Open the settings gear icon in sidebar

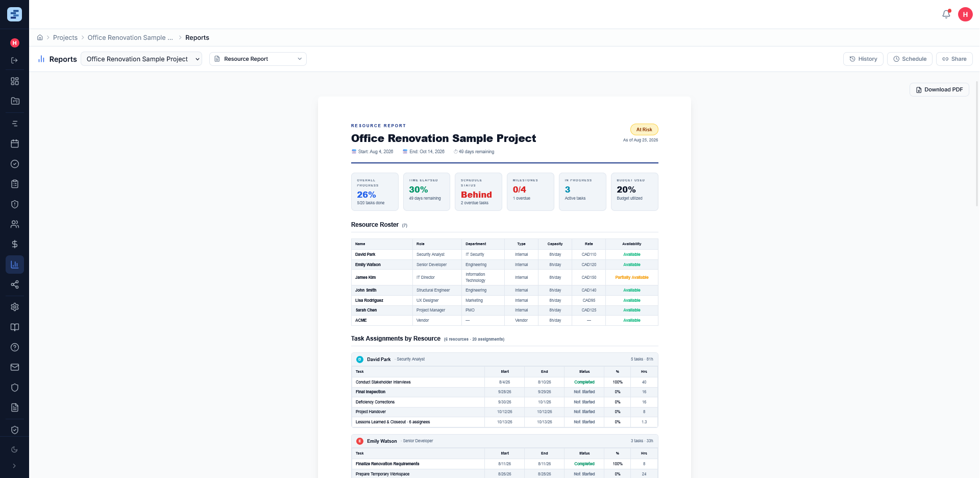15,307
